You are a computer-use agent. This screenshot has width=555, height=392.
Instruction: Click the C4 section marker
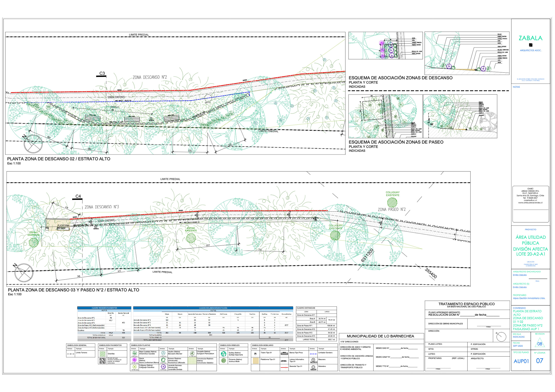point(78,197)
